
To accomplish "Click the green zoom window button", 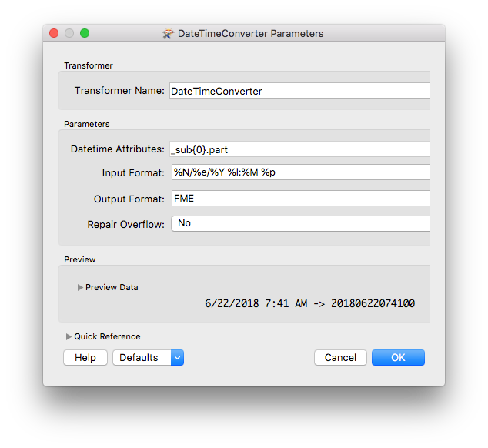I will [85, 33].
